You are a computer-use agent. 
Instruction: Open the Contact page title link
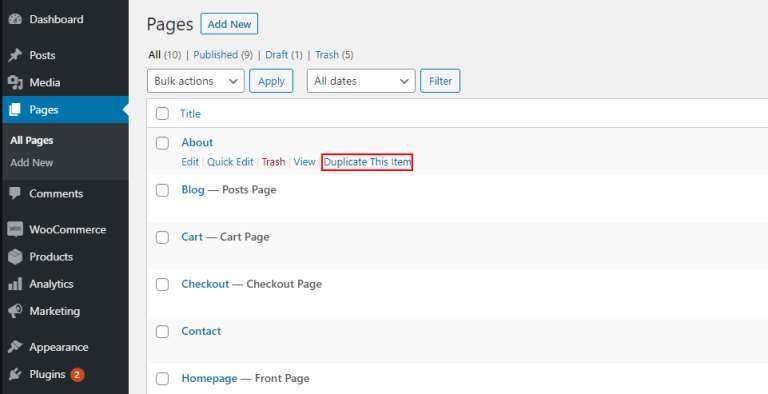point(201,331)
